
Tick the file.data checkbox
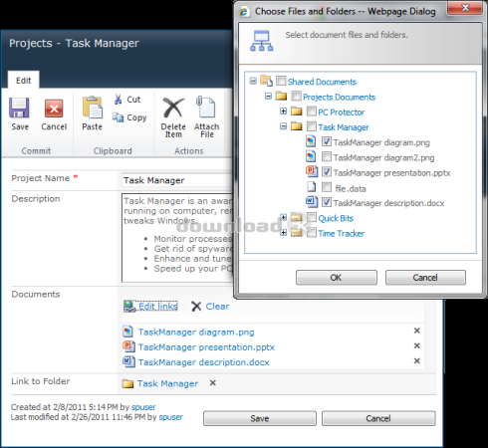[x=327, y=187]
